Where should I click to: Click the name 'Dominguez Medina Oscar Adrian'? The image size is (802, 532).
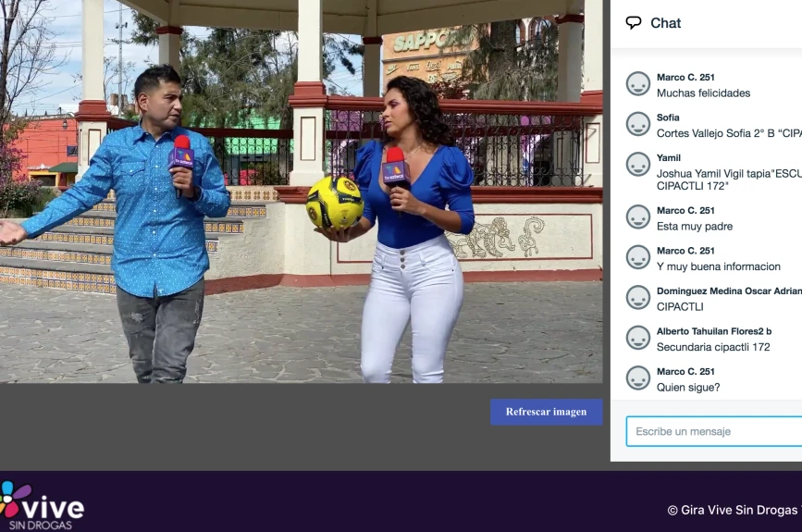(x=729, y=291)
